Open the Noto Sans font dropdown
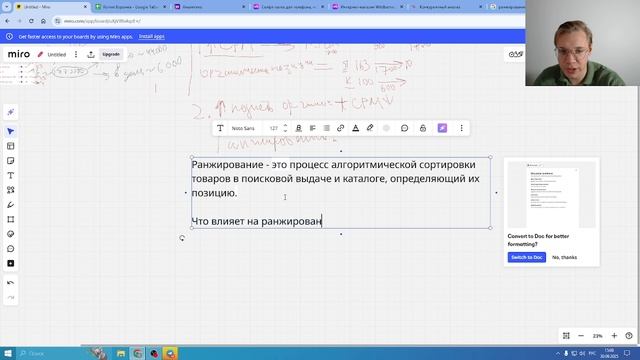 coord(243,128)
